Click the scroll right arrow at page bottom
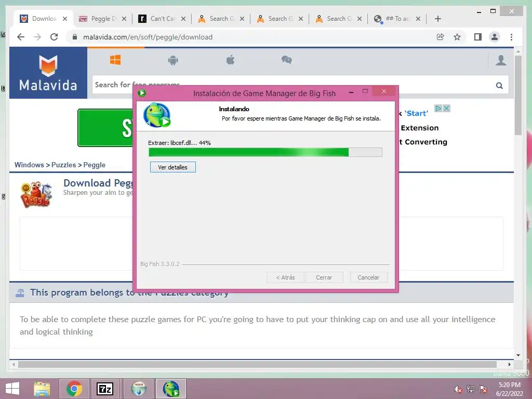This screenshot has height=399, width=532. [x=509, y=364]
